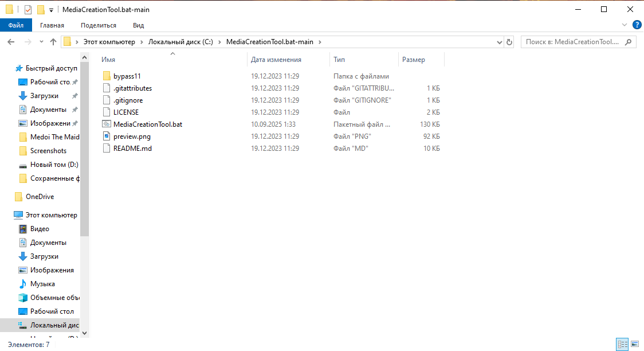Click the Properties quick access toolbar icon

click(28, 10)
